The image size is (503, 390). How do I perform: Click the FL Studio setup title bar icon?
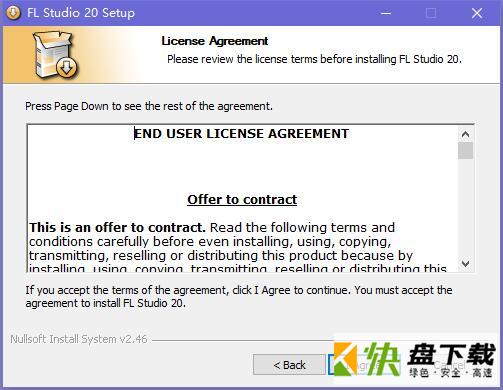(x=13, y=13)
